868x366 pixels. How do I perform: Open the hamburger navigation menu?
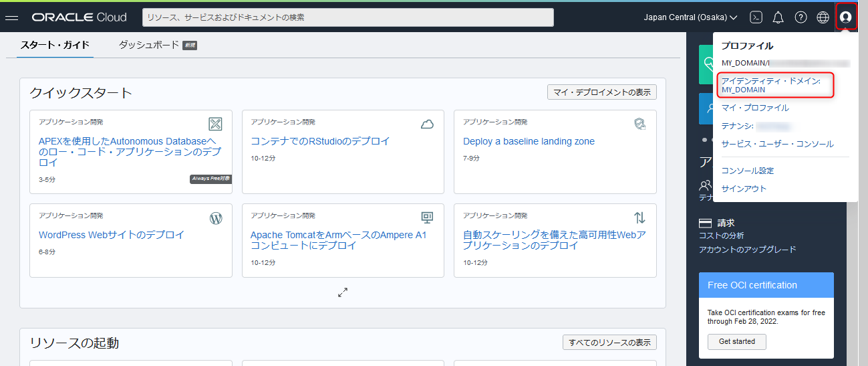11,17
